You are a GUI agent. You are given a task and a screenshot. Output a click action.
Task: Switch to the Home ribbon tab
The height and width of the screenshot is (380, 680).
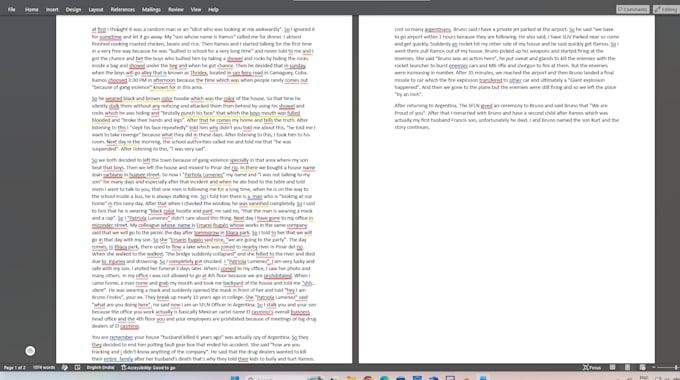31,10
